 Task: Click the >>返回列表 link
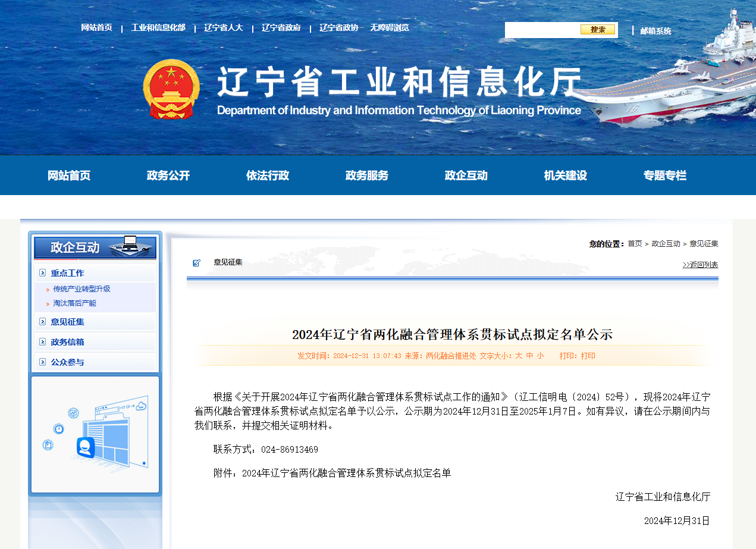700,265
